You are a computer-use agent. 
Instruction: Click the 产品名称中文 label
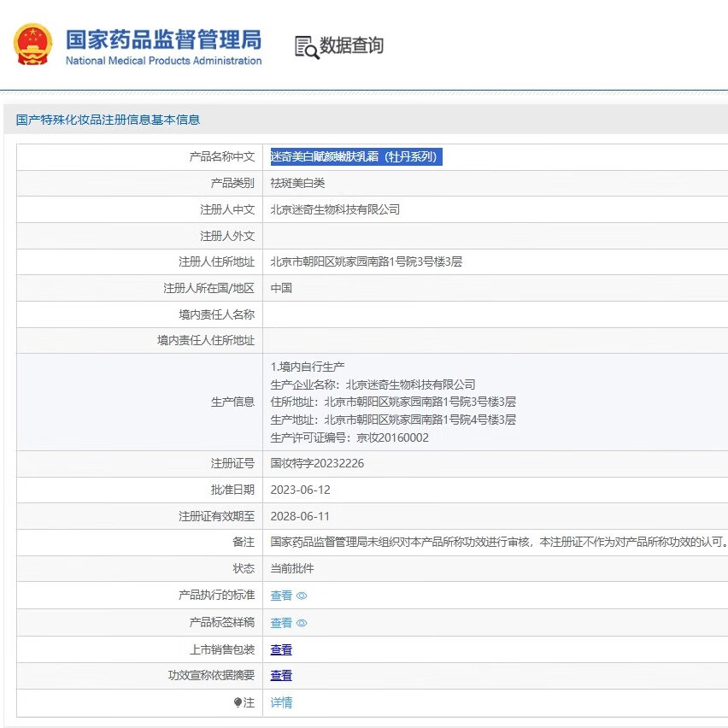tap(222, 157)
